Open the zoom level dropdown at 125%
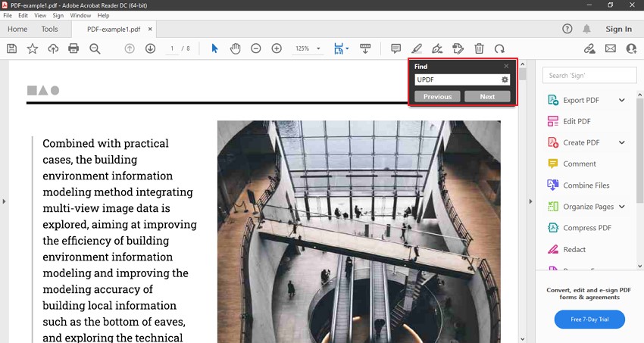 click(319, 48)
